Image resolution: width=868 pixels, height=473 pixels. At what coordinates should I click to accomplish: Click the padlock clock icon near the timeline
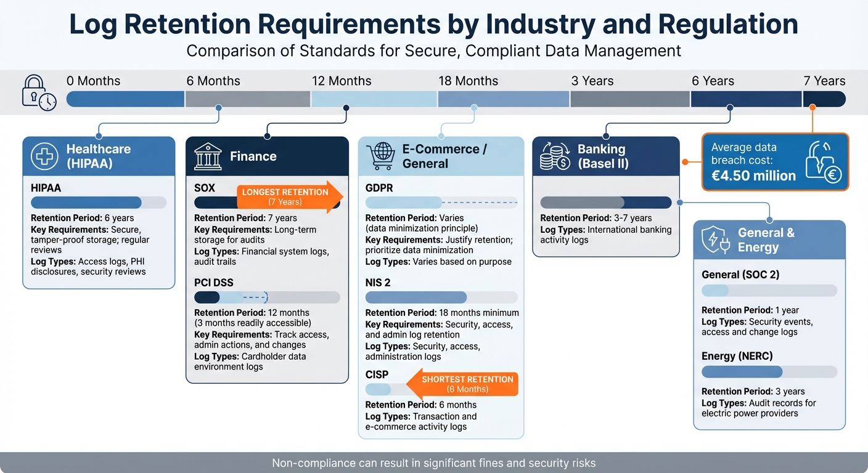[x=38, y=94]
